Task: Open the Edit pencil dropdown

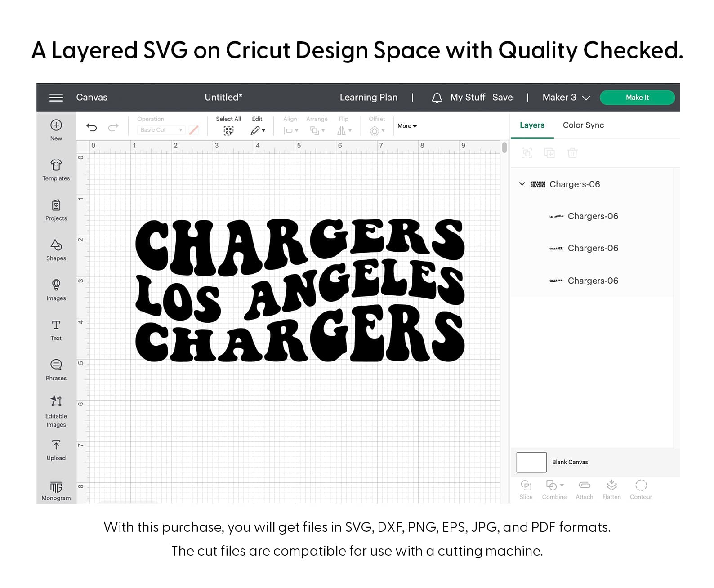Action: click(258, 130)
